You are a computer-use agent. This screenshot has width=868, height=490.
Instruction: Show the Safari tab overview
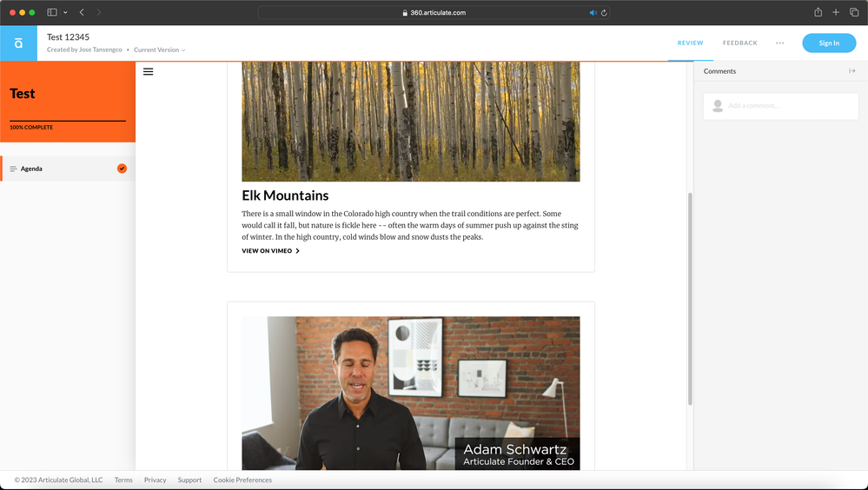[854, 12]
